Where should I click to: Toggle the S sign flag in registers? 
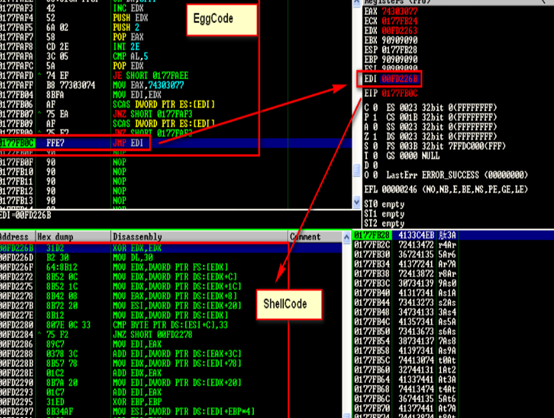click(371, 146)
